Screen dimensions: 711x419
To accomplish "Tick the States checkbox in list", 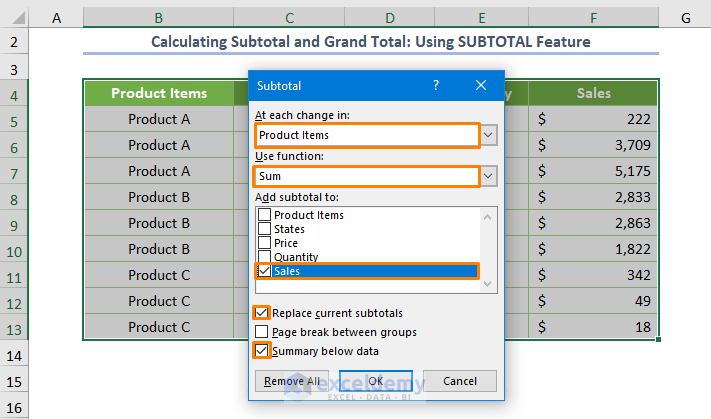I will [x=264, y=229].
